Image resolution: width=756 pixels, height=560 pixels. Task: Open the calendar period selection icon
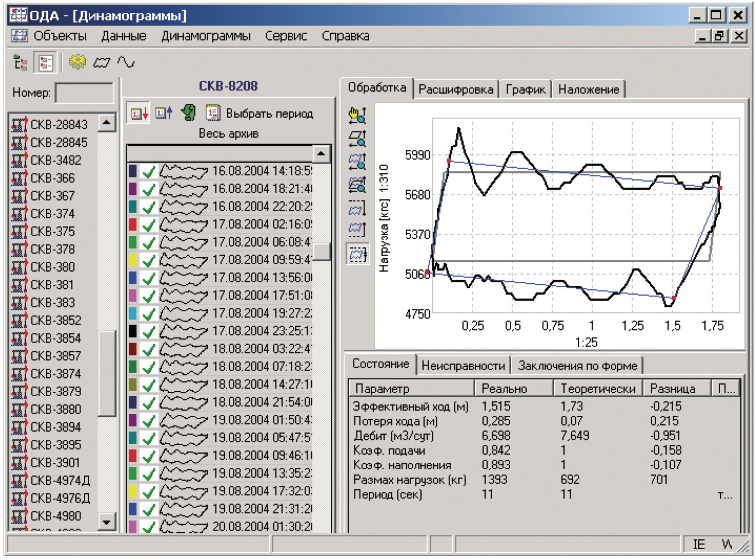click(x=212, y=113)
